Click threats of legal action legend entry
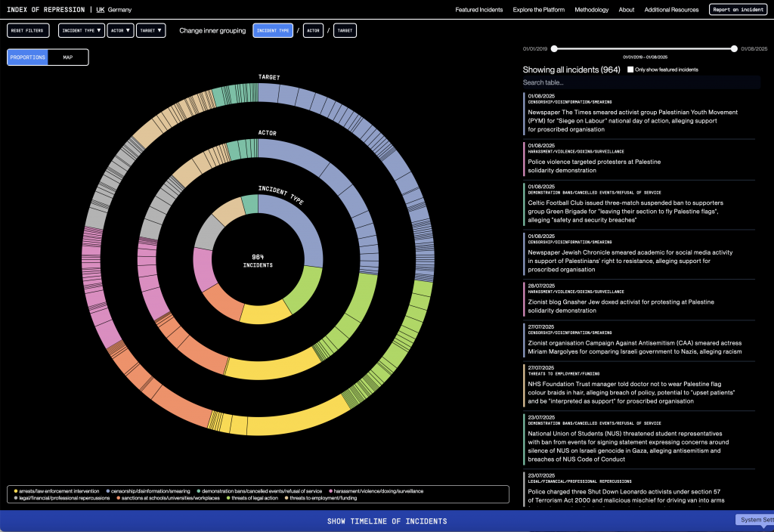This screenshot has height=532, width=774. tap(252, 498)
